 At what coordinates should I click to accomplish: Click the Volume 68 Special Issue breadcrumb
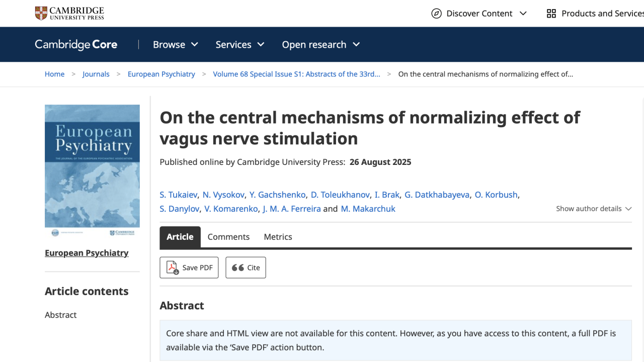point(296,74)
